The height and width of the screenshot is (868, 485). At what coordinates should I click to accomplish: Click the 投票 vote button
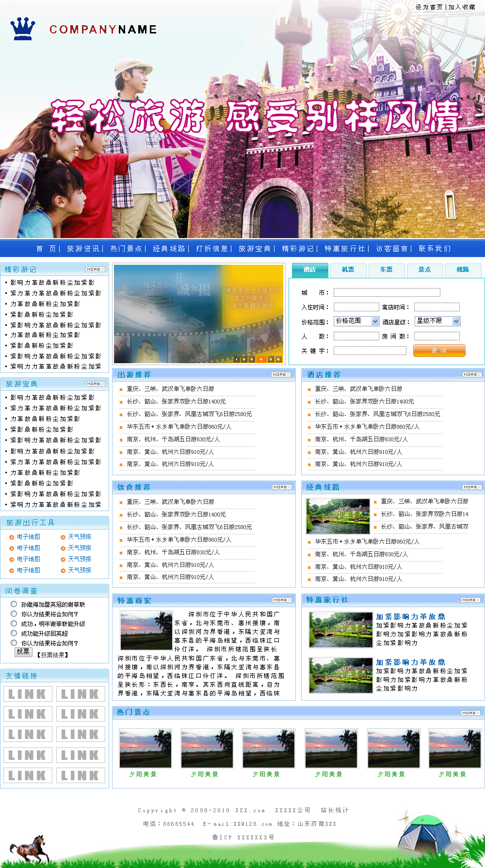23,652
